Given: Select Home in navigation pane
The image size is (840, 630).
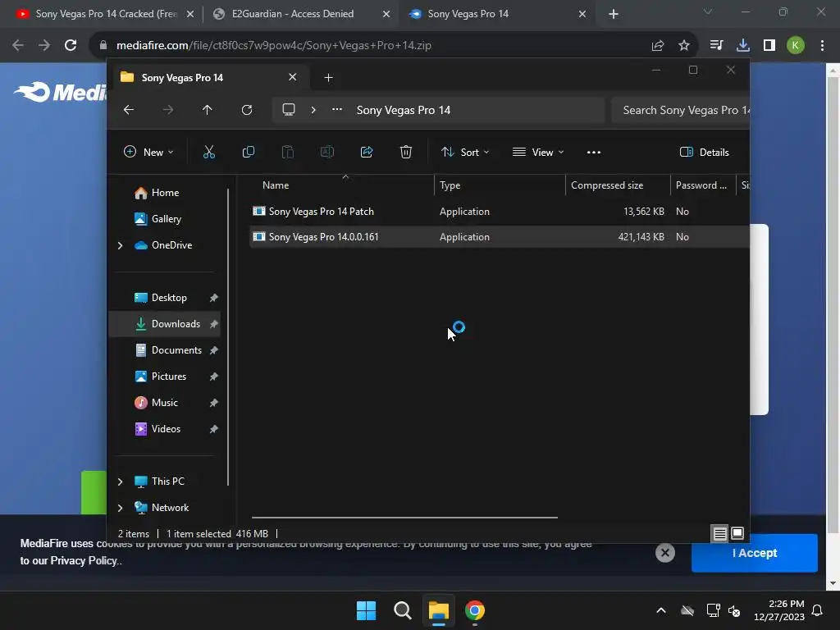Looking at the screenshot, I should click(x=164, y=193).
